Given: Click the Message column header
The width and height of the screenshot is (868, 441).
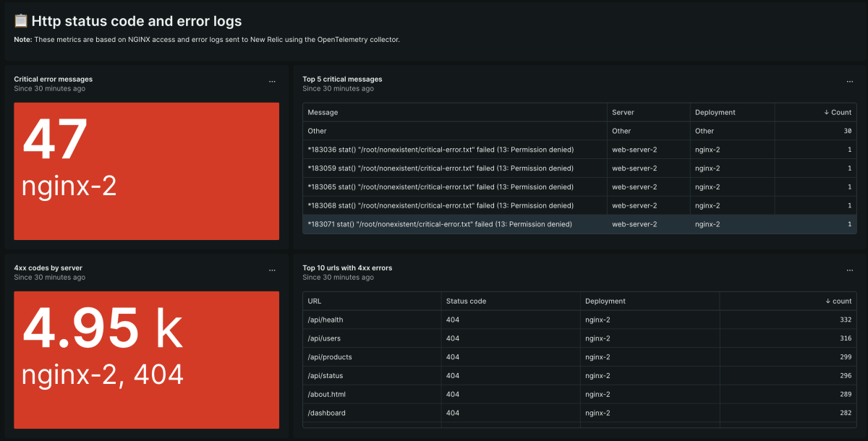Looking at the screenshot, I should 323,112.
